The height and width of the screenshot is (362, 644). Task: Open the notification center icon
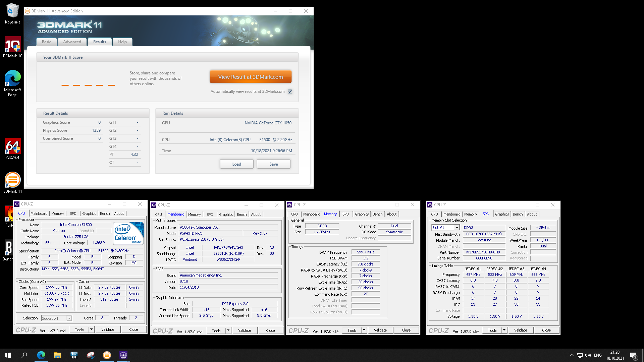[633, 355]
